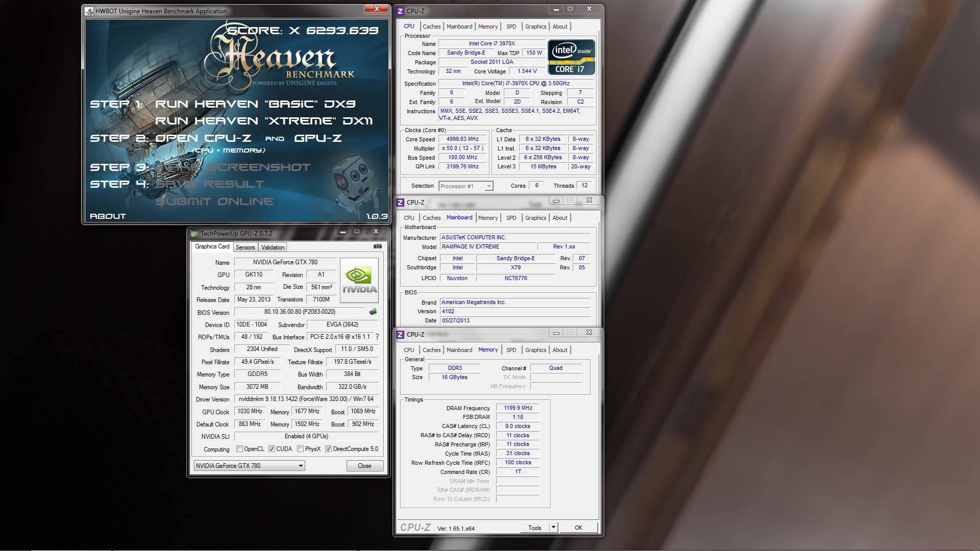Click the Mainboard CPU-Z window title icon
980x551 pixels.
[401, 203]
